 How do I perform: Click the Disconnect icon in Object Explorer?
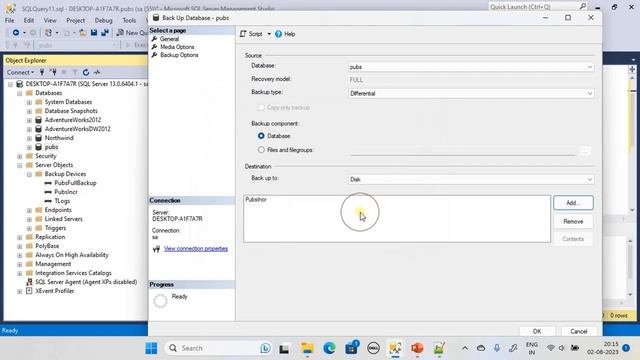[x=53, y=72]
